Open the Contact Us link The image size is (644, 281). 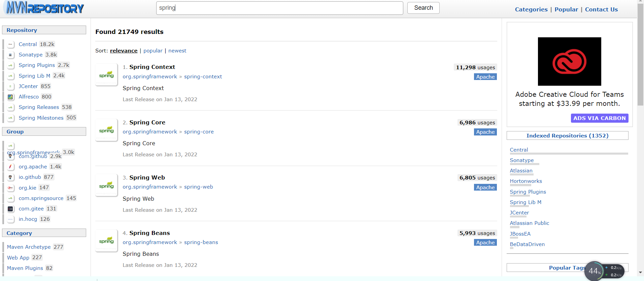[601, 9]
